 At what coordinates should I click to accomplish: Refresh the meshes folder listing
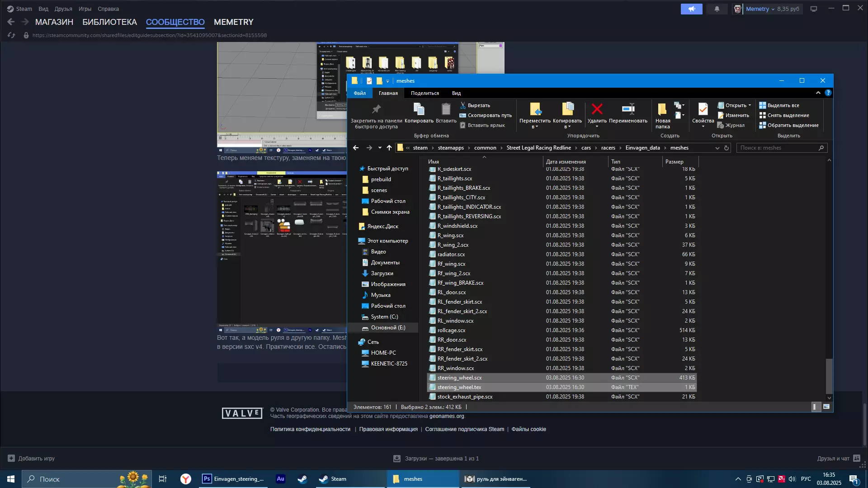point(726,148)
